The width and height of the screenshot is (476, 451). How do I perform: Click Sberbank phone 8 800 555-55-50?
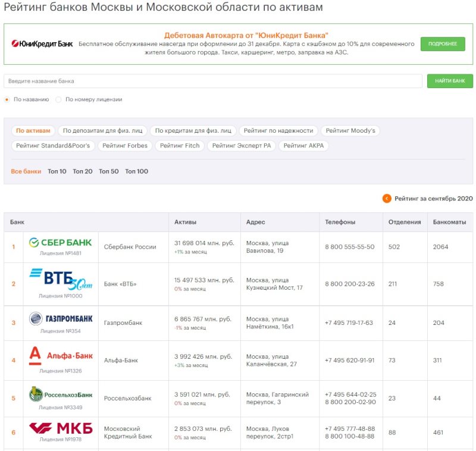pos(350,247)
